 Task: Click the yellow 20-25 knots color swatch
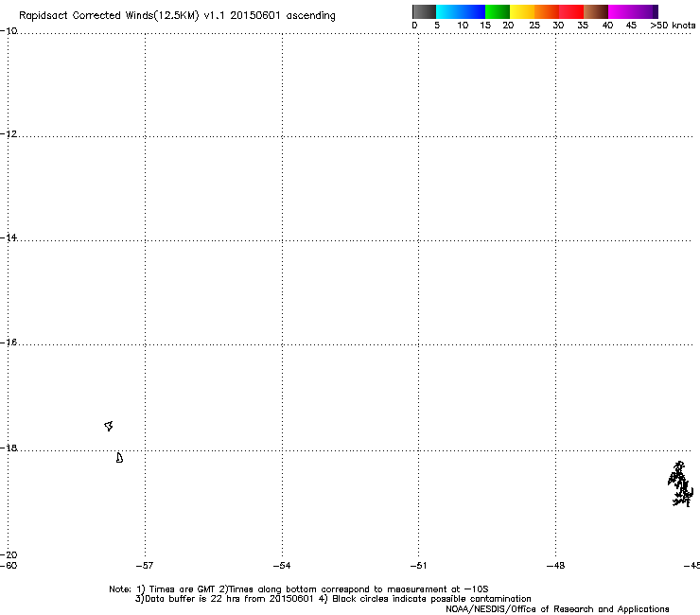pos(522,11)
